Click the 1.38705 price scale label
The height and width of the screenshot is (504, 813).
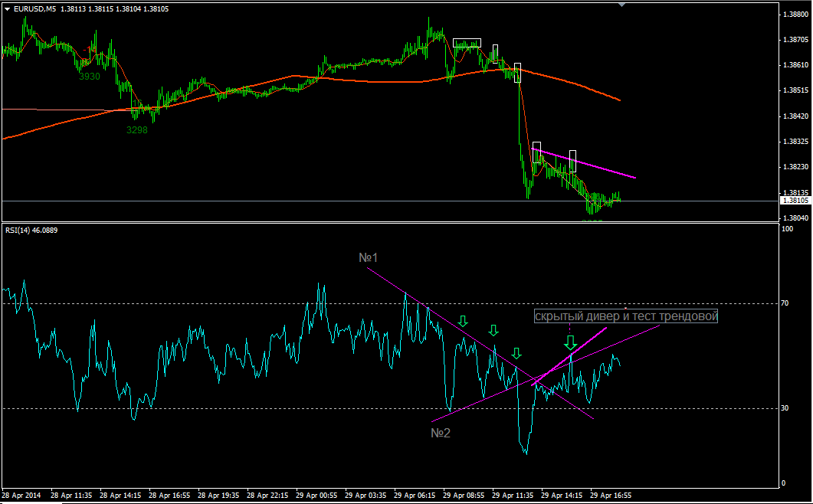tap(796, 40)
